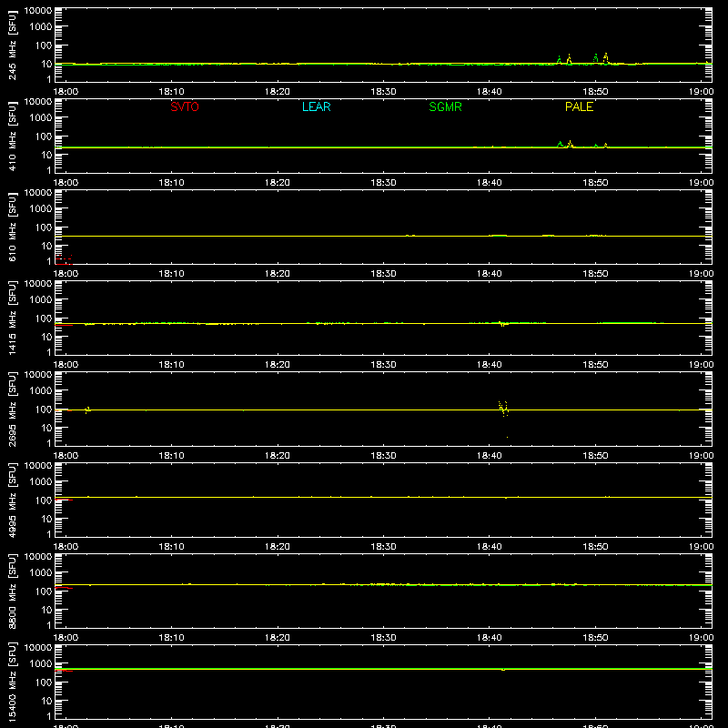Screen dimensions: 728x728
Task: Select the 4995 MHz [SFU] axis label
Action: 12,500
